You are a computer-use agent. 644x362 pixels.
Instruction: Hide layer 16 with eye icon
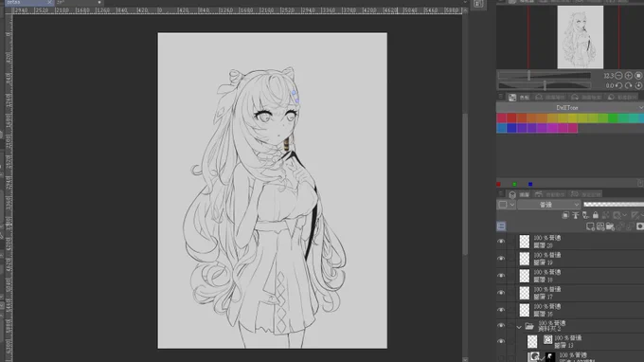(501, 310)
